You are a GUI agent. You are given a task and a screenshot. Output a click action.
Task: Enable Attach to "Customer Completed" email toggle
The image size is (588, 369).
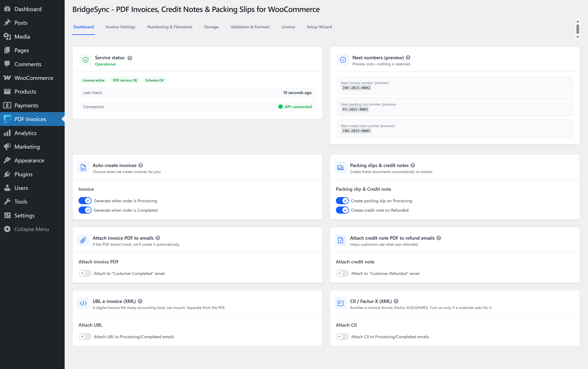pyautogui.click(x=85, y=273)
